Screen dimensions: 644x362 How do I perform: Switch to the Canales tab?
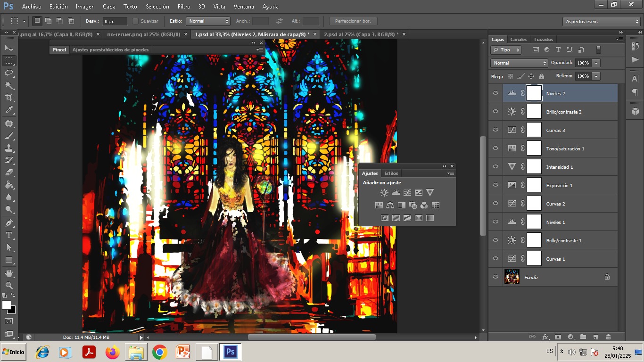(x=518, y=39)
